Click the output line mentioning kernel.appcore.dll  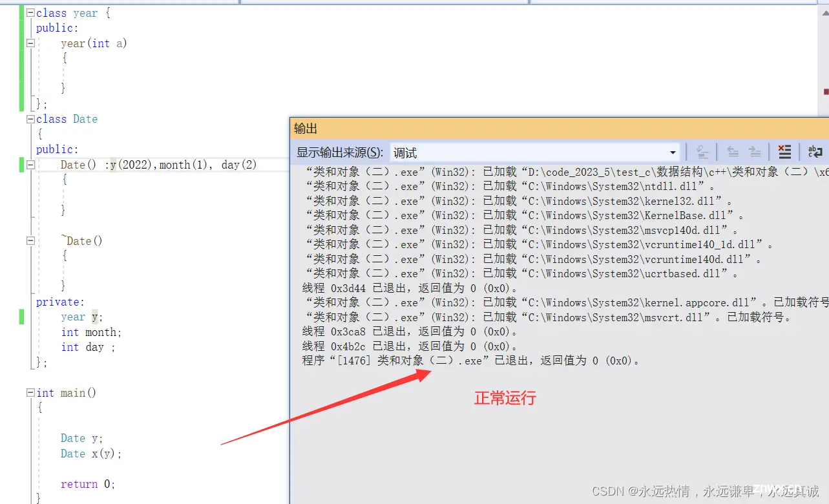[x=567, y=302]
